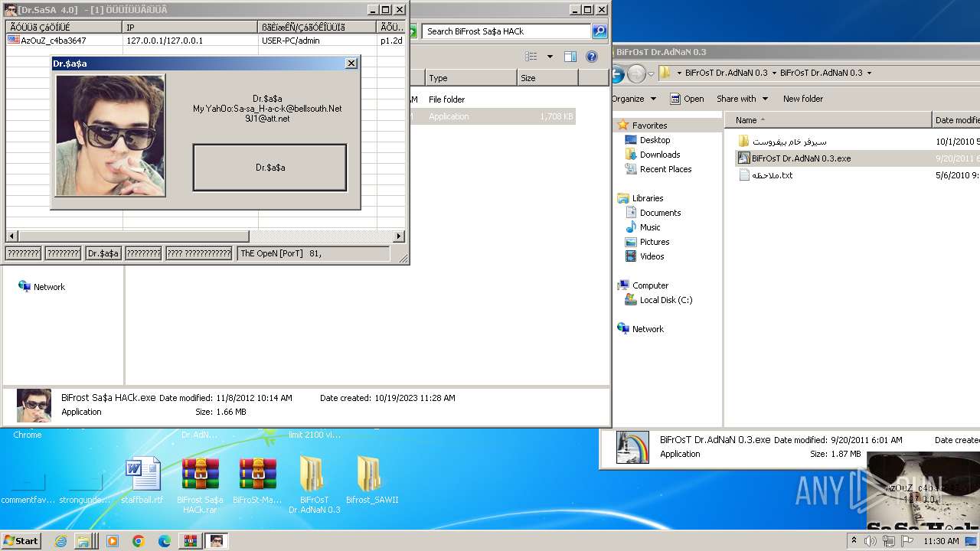
Task: Open Google Chrome from the taskbar
Action: (x=139, y=541)
